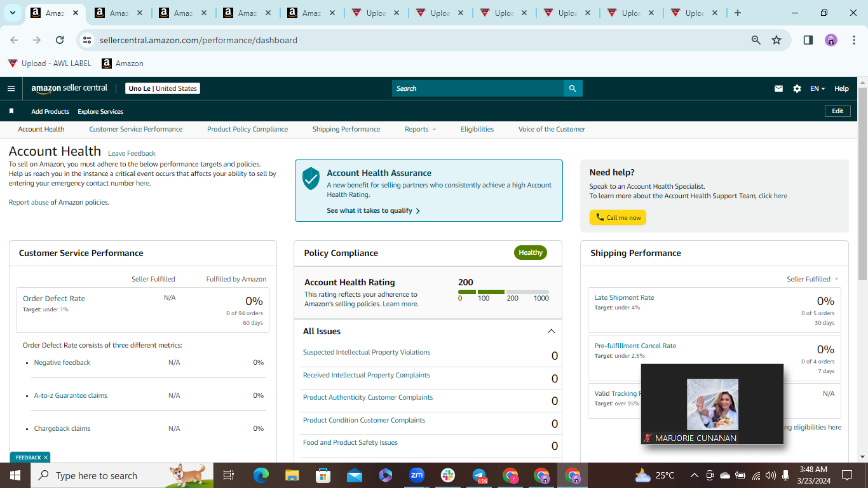Open Upload - AWL LABEL bookmark
Screen dimensions: 868x488
tap(50, 64)
